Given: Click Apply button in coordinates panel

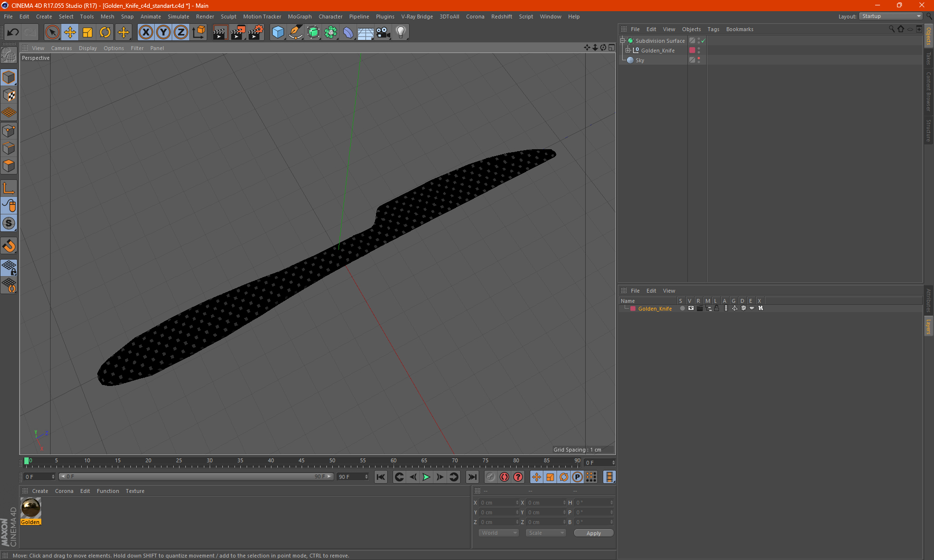Looking at the screenshot, I should tap(593, 533).
